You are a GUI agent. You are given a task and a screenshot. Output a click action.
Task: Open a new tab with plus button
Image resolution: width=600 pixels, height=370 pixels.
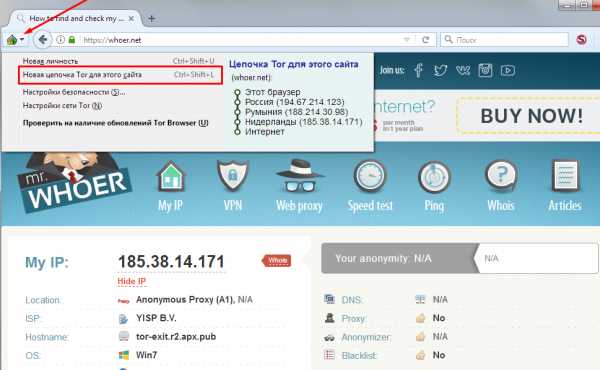point(152,18)
